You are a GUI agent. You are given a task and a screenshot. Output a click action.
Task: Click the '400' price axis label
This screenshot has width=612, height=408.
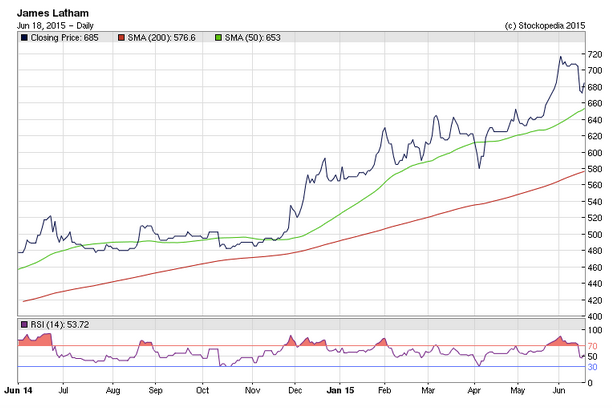595,317
